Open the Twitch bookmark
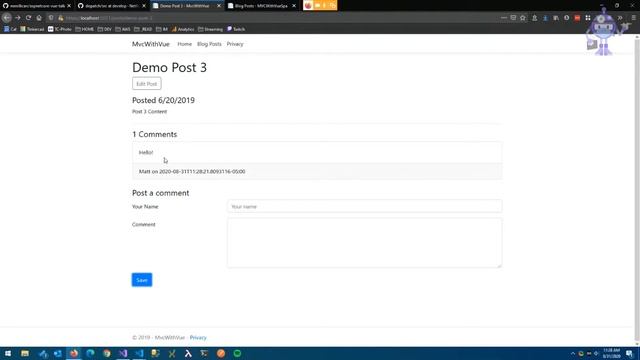 click(x=236, y=29)
